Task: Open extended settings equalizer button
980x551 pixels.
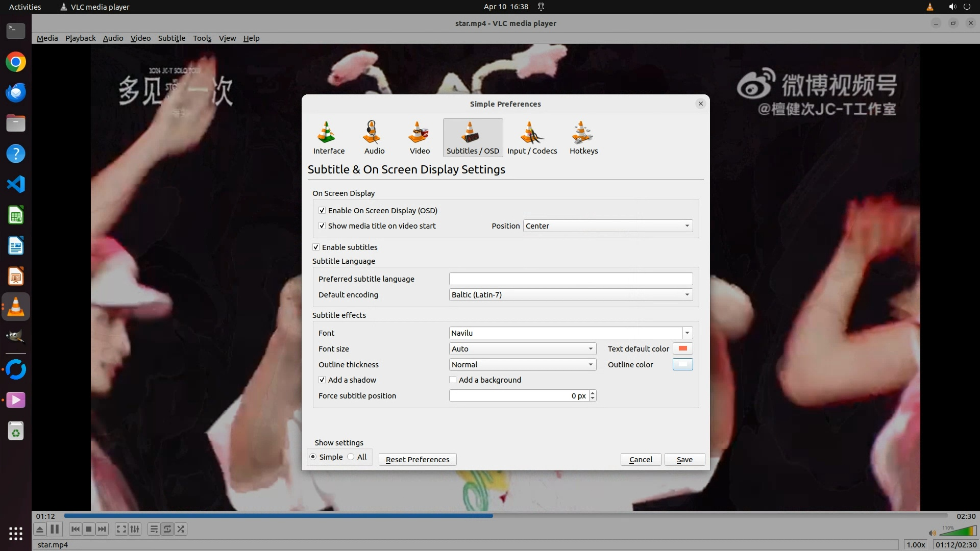Action: coord(135,529)
